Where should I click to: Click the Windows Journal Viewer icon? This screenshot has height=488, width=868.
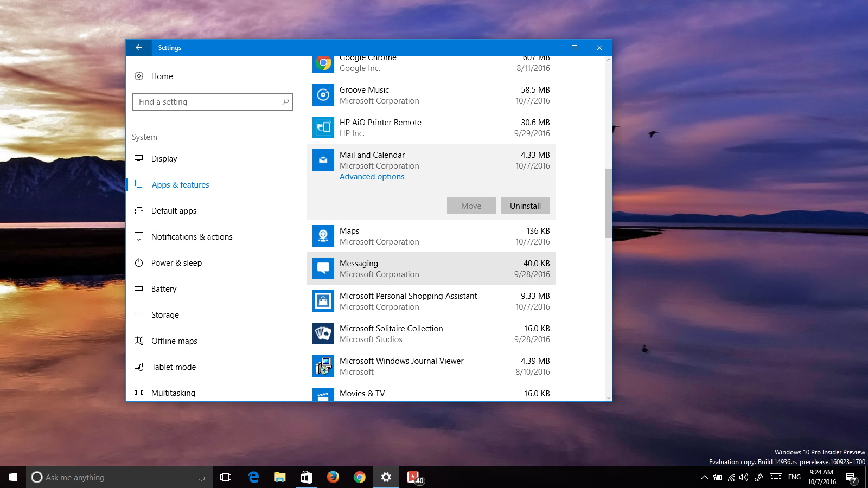pos(323,366)
